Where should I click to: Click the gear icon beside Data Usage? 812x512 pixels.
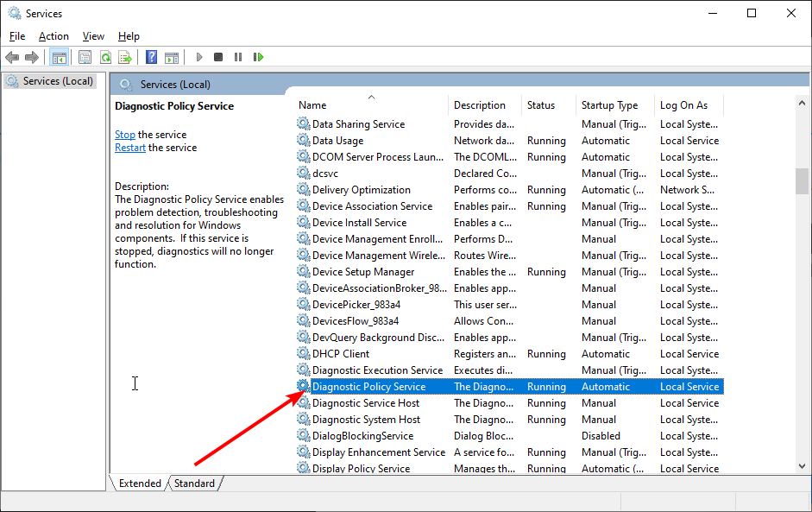tap(303, 141)
